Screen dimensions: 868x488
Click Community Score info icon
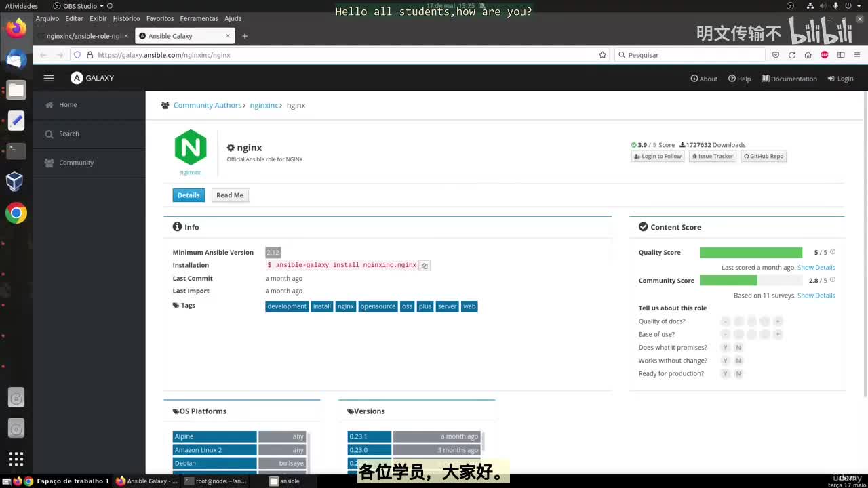[833, 280]
